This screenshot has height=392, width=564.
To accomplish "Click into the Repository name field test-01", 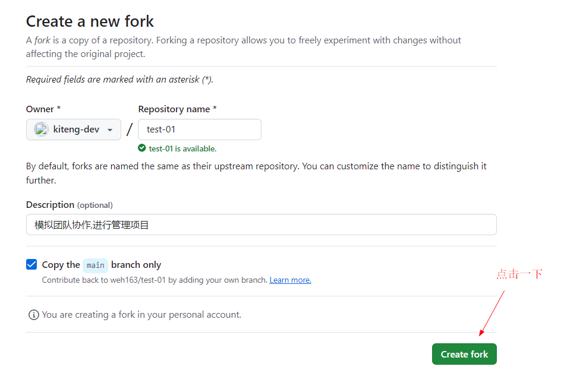I will coord(200,129).
